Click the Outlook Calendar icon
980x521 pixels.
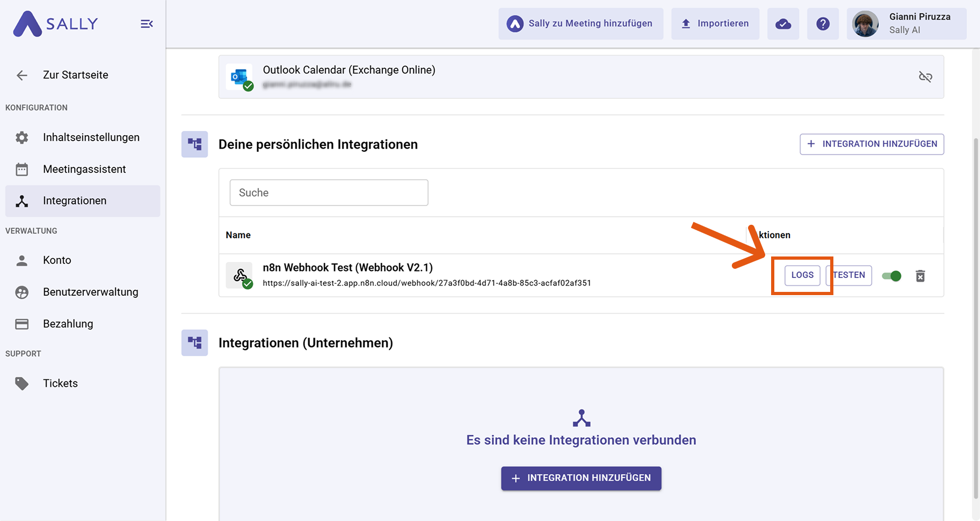pos(239,77)
